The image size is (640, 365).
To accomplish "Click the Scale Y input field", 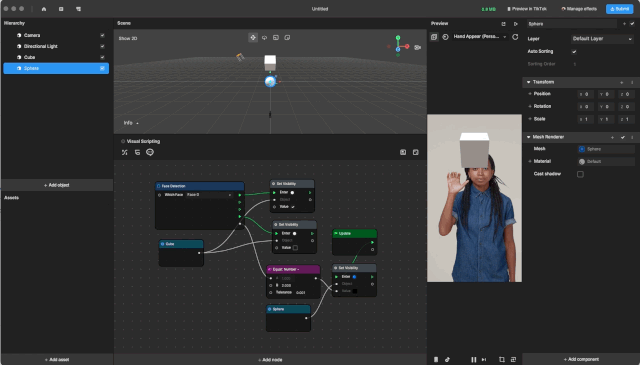I will [606, 119].
